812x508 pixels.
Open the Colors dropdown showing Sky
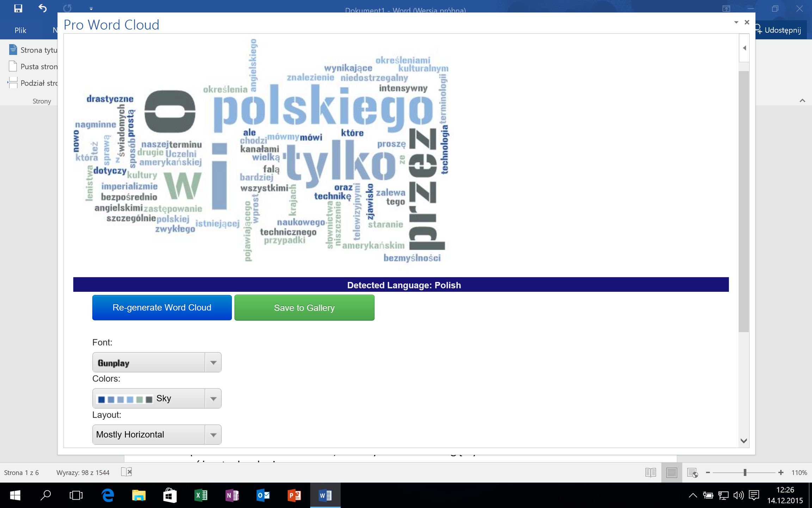pos(213,398)
